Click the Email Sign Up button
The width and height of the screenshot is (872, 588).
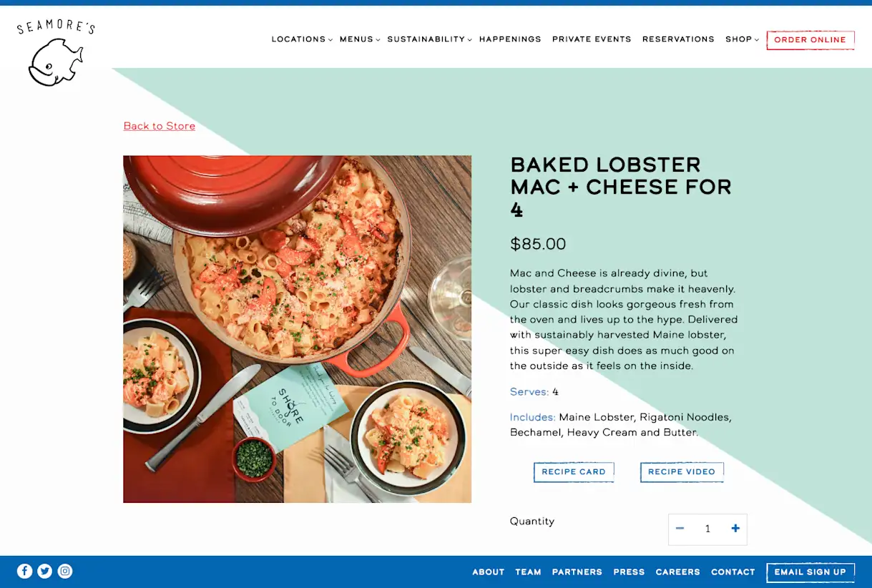click(x=810, y=572)
